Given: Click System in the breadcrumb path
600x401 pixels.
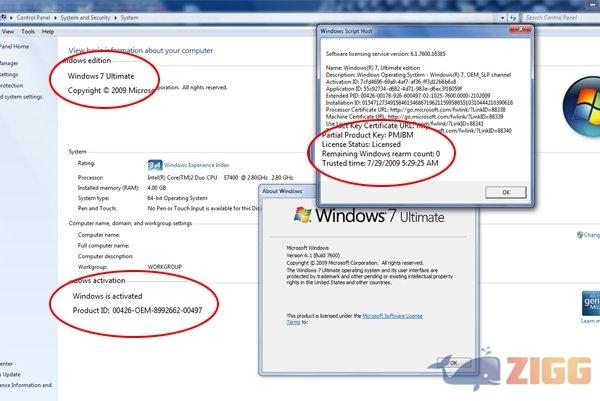Looking at the screenshot, I should pos(129,18).
